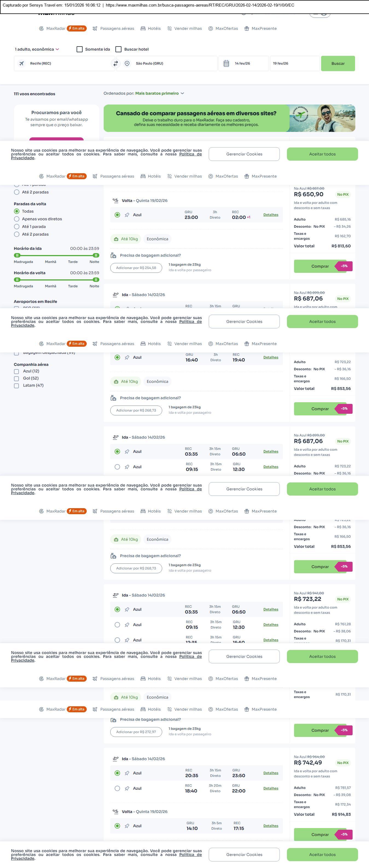Tick the 'Buscar hotel' checkbox
Image resolution: width=369 pixels, height=868 pixels.
coord(118,49)
